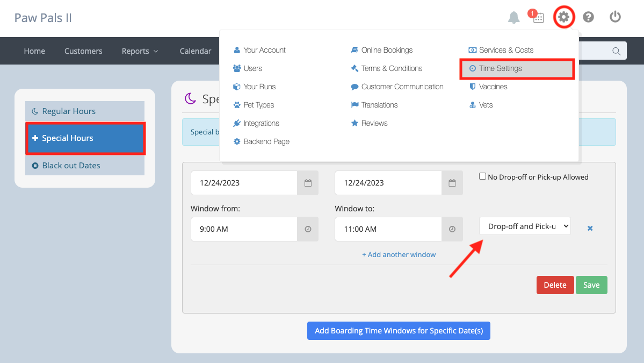644x363 pixels.
Task: Click the green Save button
Action: point(591,285)
